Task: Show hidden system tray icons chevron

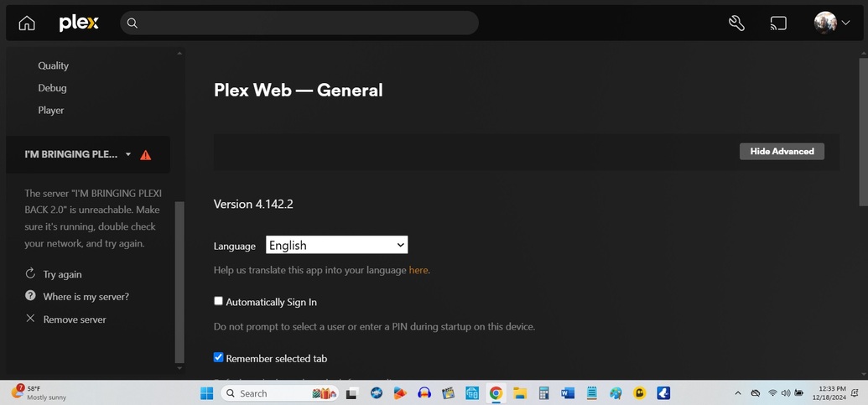Action: coord(738,393)
